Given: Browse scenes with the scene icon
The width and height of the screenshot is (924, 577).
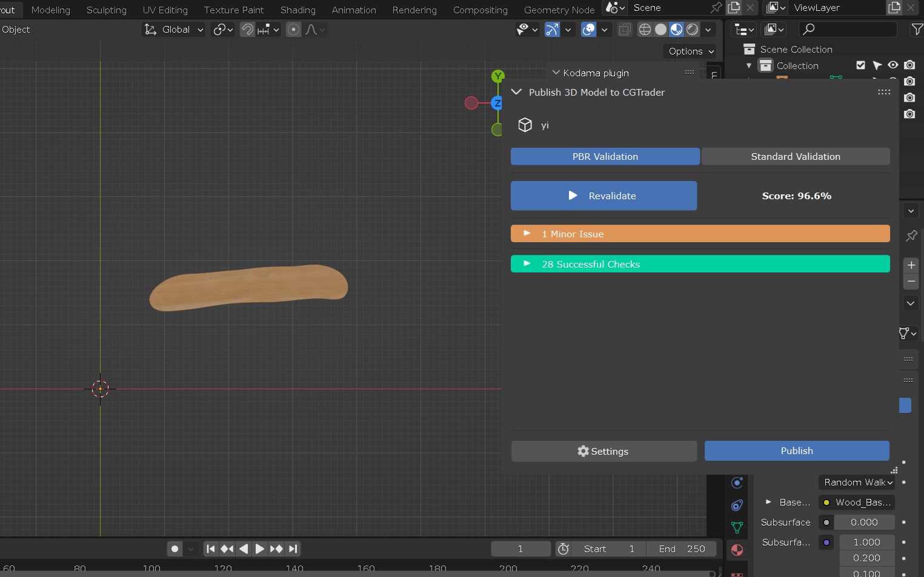Looking at the screenshot, I should 616,8.
